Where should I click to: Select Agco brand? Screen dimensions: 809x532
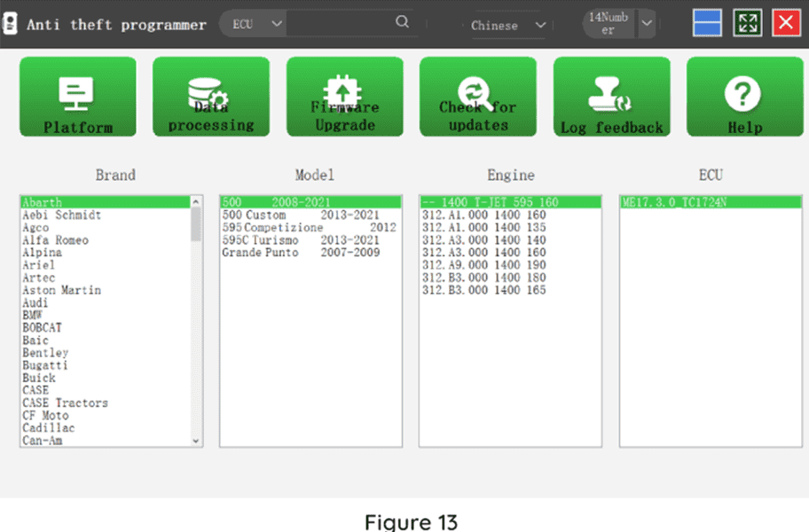pyautogui.click(x=106, y=227)
